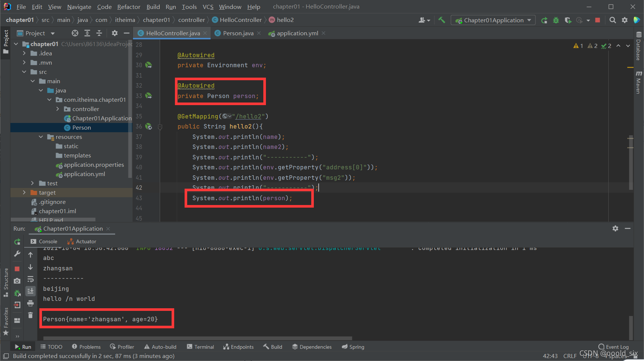Viewport: 644px width, 361px height.
Task: Toggle Database tool window on the right edge
Action: [x=638, y=46]
